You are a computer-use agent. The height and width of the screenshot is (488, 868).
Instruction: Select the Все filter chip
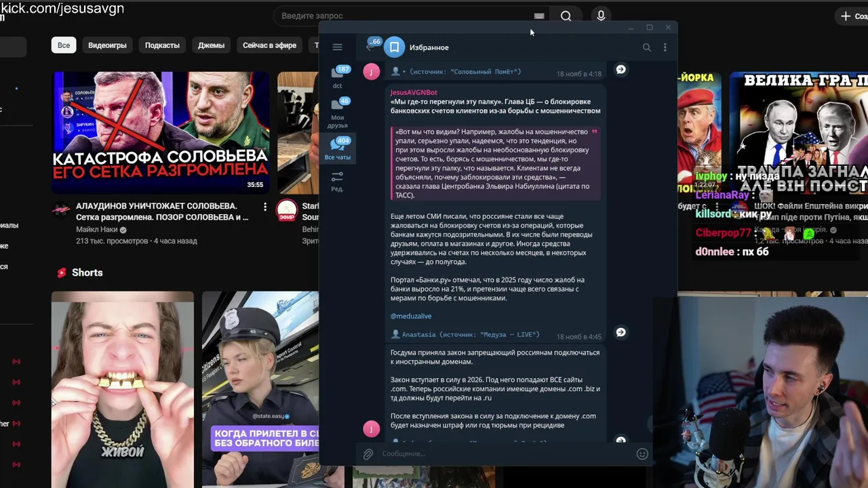coord(64,45)
